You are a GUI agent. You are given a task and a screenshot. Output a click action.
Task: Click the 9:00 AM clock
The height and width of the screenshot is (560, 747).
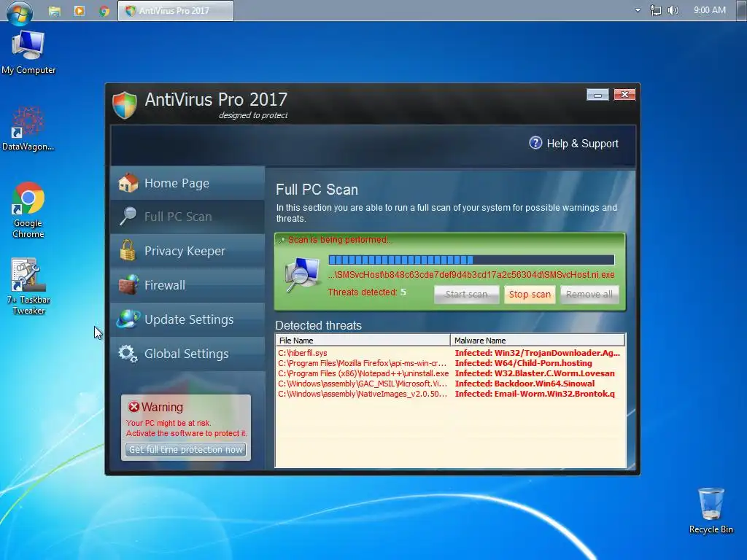(x=710, y=10)
